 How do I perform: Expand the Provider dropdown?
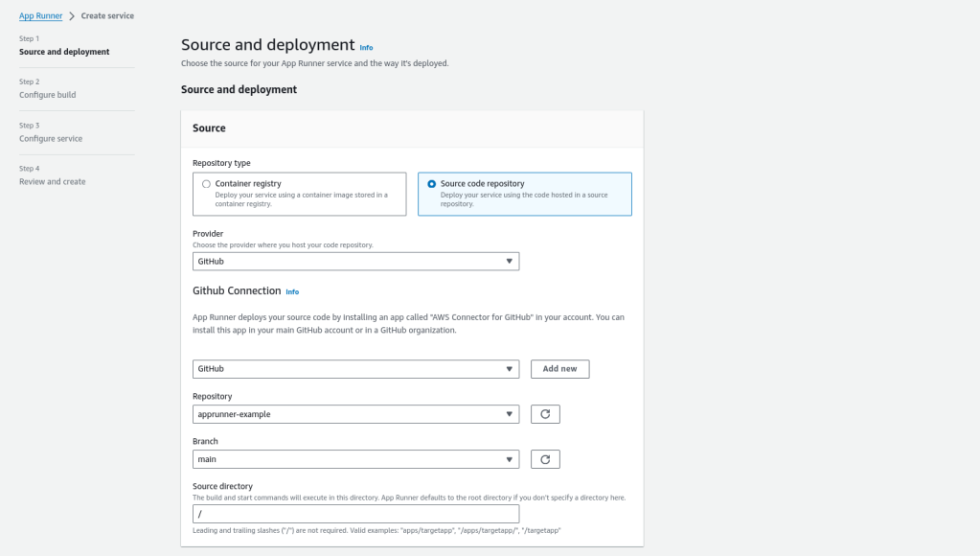[355, 263]
